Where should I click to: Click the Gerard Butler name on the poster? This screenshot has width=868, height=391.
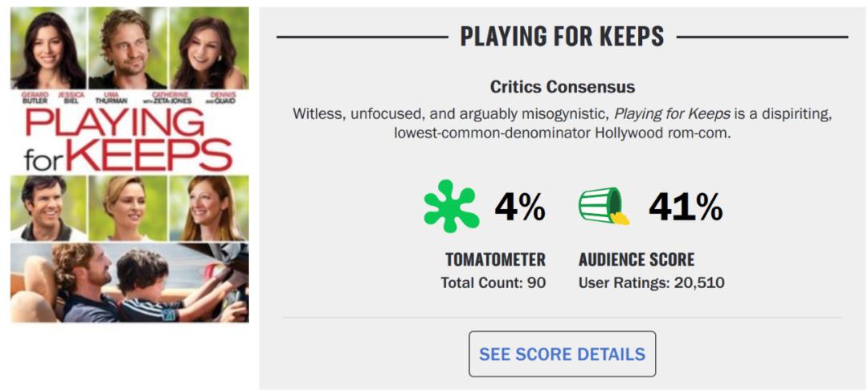[35, 97]
